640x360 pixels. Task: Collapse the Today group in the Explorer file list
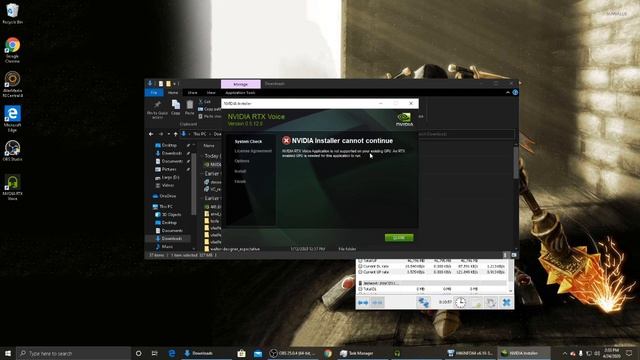click(201, 156)
